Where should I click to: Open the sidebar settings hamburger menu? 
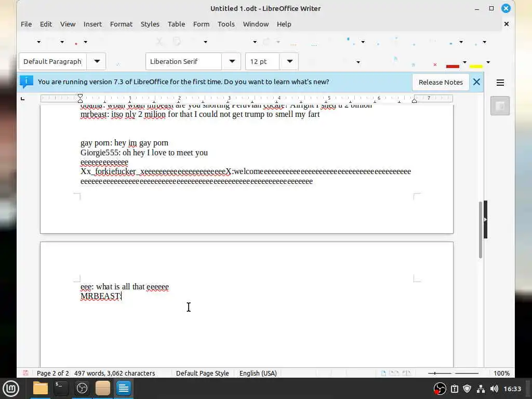(500, 83)
